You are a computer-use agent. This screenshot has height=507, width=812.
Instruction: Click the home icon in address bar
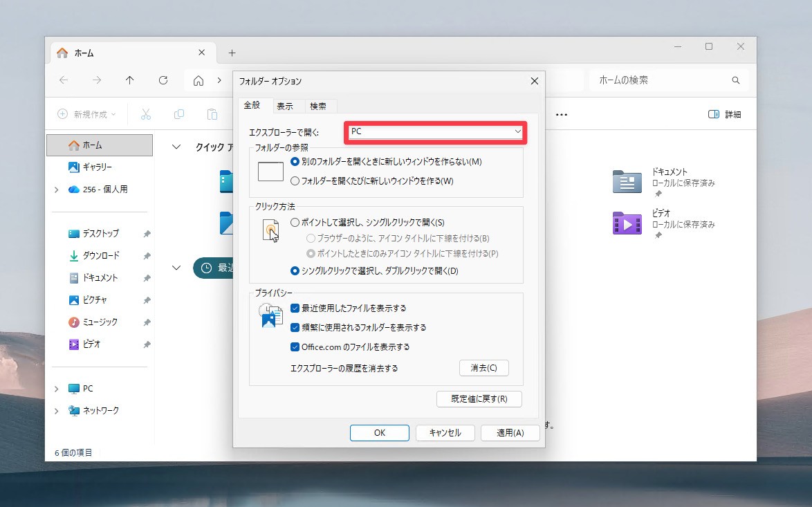pyautogui.click(x=199, y=80)
